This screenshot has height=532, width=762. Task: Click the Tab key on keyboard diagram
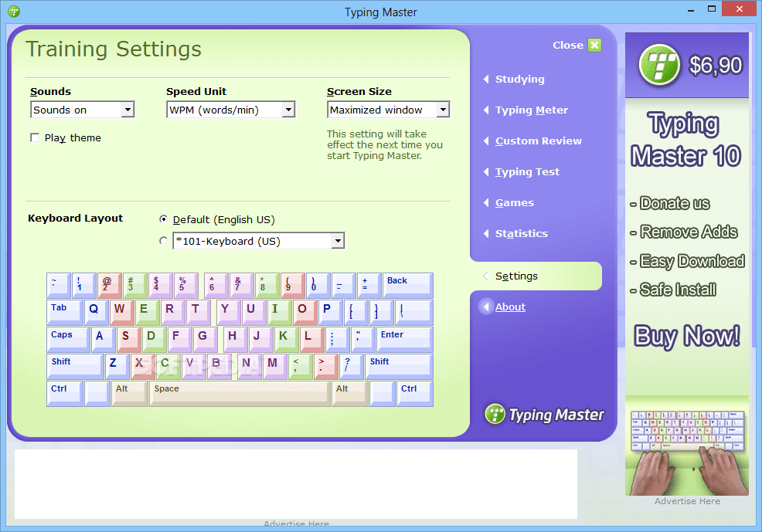(65, 312)
